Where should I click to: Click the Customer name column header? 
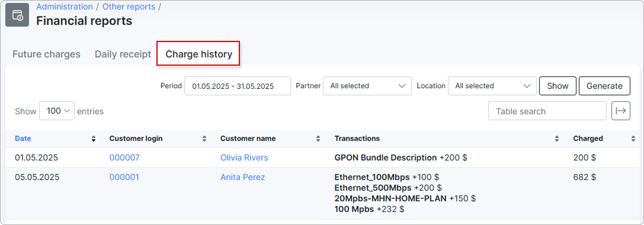click(x=248, y=139)
